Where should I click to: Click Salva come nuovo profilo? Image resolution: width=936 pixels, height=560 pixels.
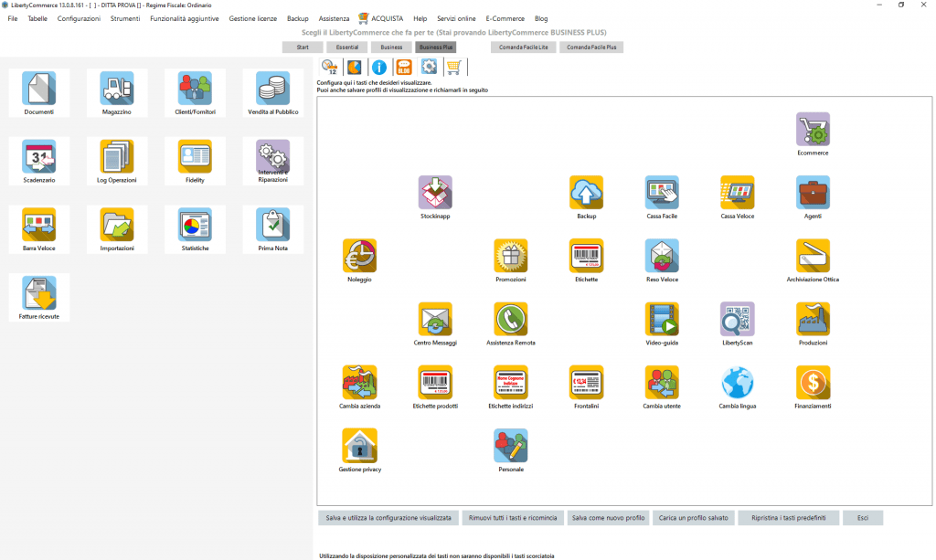pos(608,518)
